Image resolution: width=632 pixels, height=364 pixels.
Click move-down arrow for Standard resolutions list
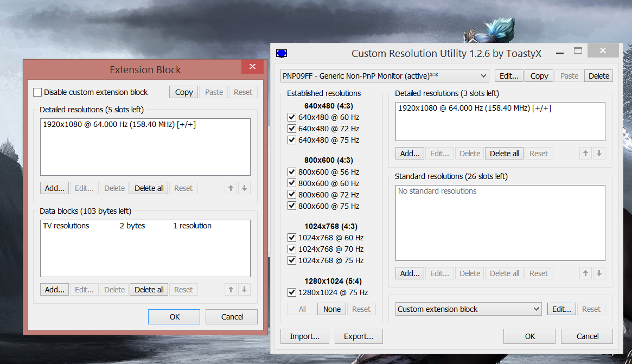click(x=599, y=273)
